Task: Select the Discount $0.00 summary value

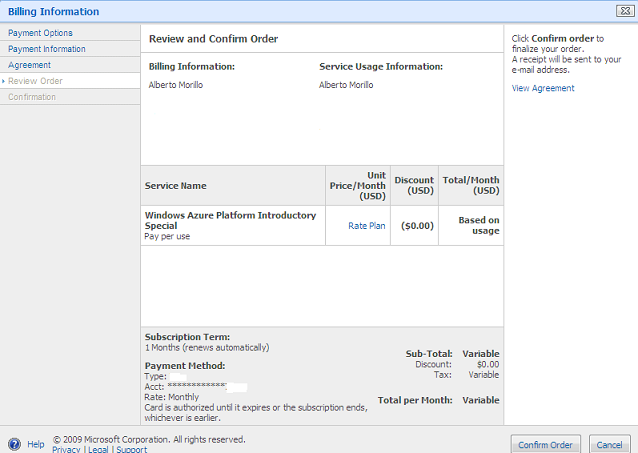Action: pyautogui.click(x=488, y=364)
